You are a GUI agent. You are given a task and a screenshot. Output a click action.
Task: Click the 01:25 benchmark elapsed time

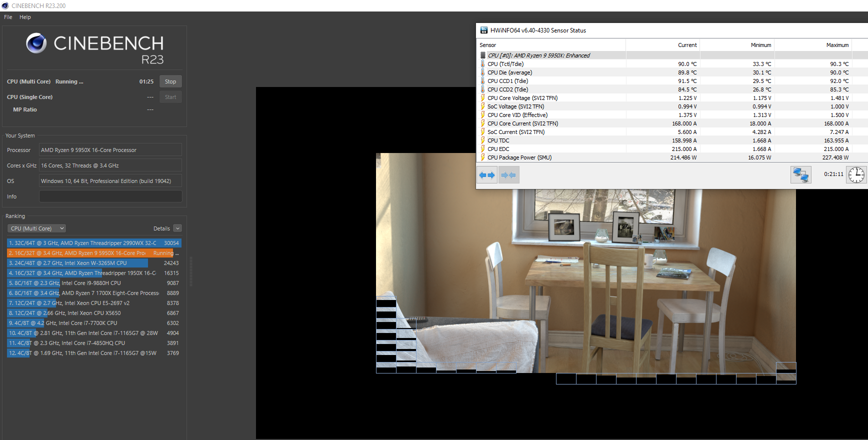146,81
